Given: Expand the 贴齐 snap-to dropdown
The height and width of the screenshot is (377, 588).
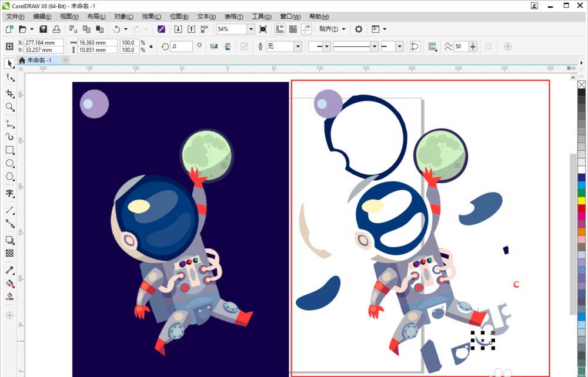Looking at the screenshot, I should pyautogui.click(x=343, y=29).
